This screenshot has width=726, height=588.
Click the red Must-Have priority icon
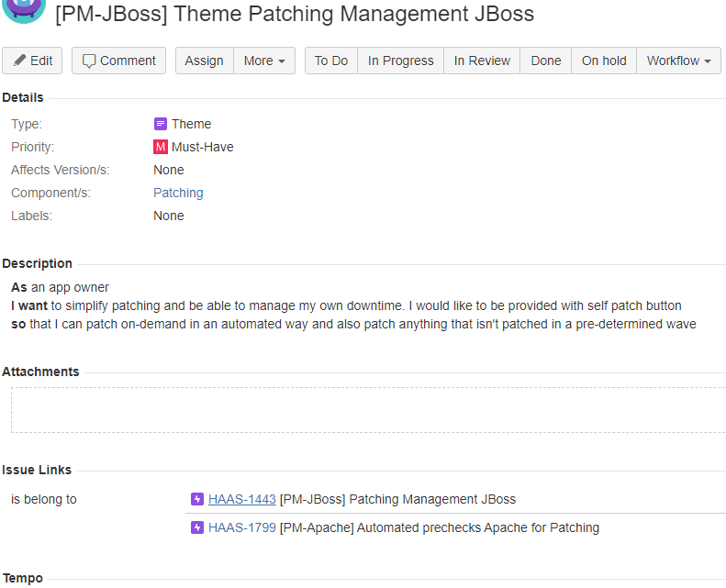coord(161,147)
